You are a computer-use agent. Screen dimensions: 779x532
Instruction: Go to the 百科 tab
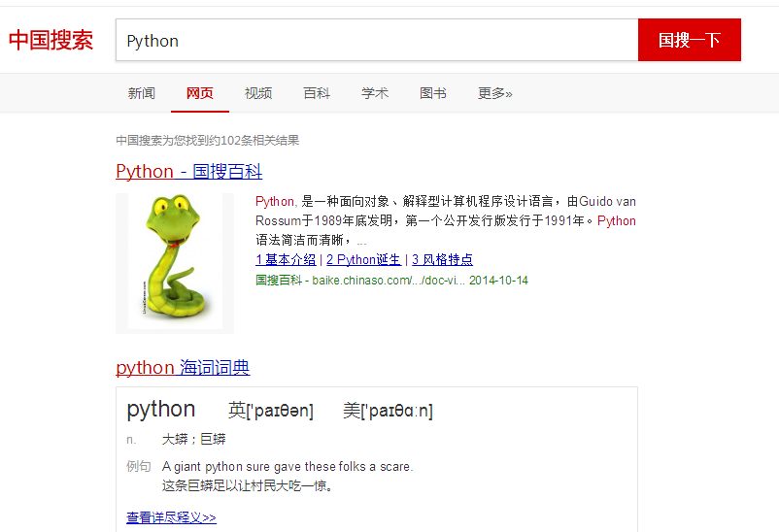pyautogui.click(x=317, y=93)
